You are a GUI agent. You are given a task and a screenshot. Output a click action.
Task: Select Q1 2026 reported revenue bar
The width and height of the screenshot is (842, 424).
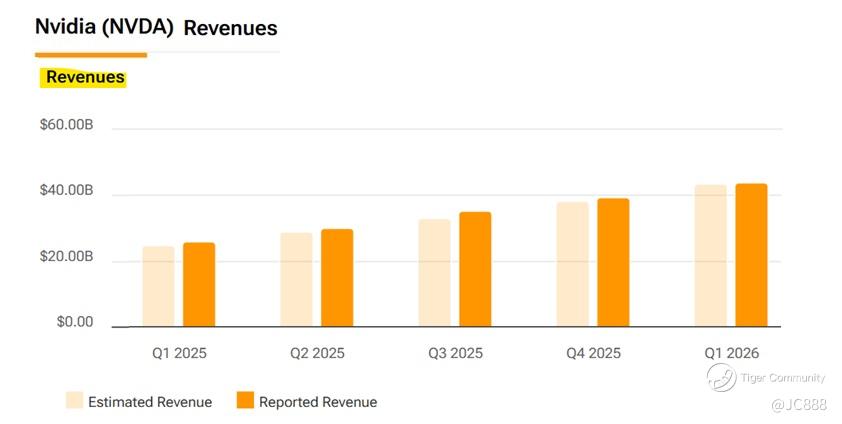tap(751, 255)
